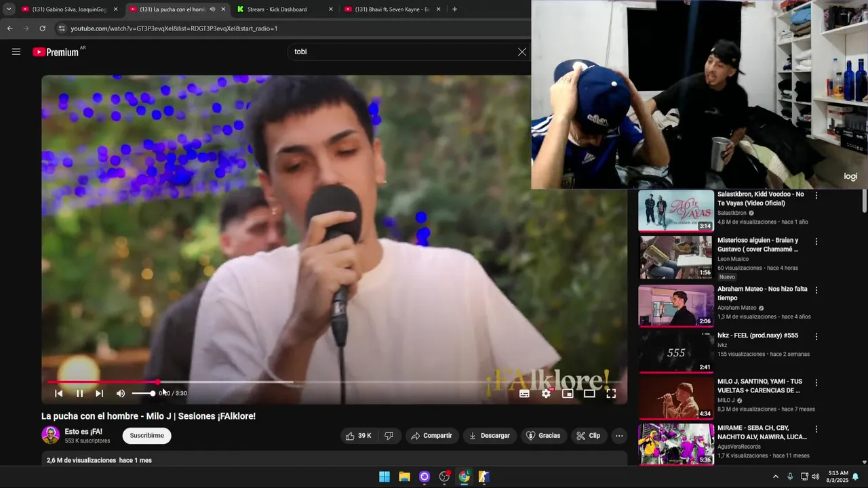Close the 'Gabino Silva' tab
The height and width of the screenshot is (488, 868).
coord(115,9)
